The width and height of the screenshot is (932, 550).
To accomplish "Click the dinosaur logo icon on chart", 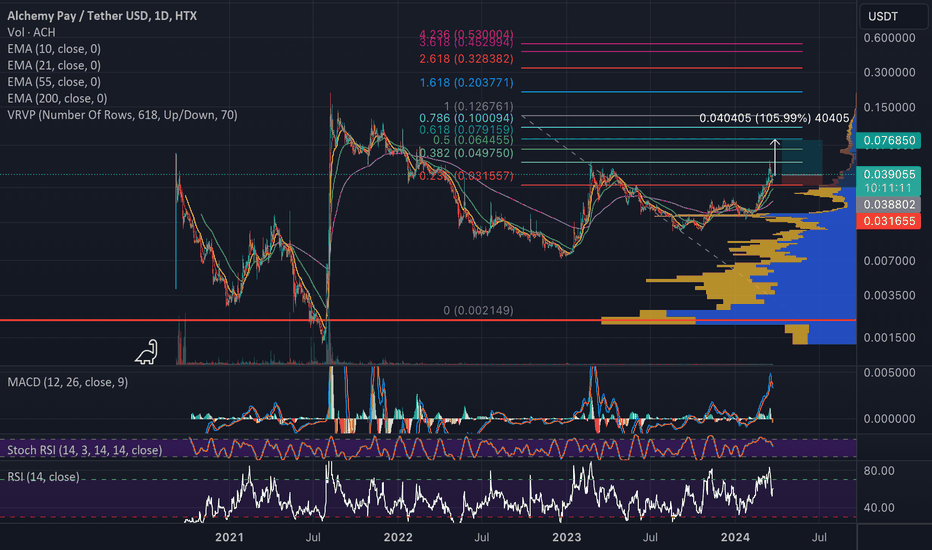I will [146, 352].
